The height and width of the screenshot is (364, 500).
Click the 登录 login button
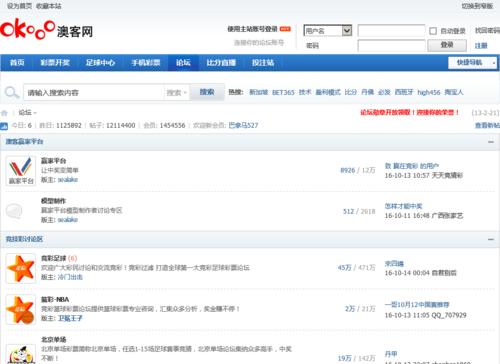point(447,45)
